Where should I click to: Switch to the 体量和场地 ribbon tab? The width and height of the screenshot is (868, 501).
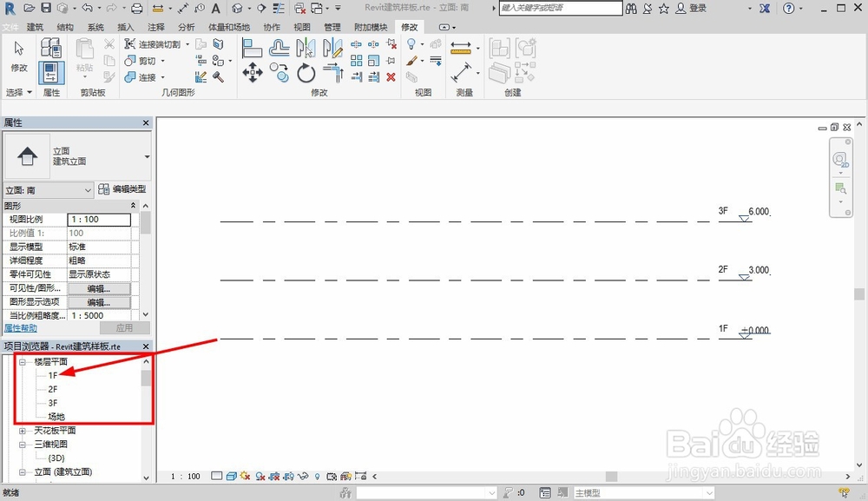tap(228, 27)
